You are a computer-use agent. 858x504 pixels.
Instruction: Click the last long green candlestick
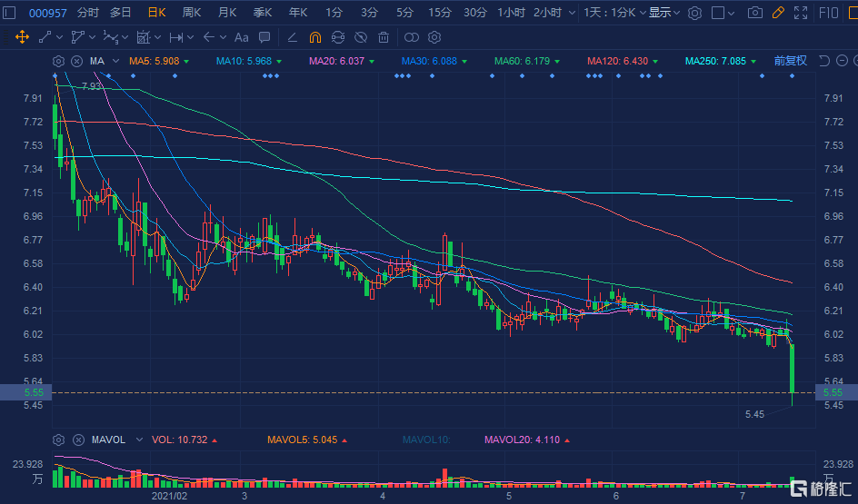click(x=792, y=369)
